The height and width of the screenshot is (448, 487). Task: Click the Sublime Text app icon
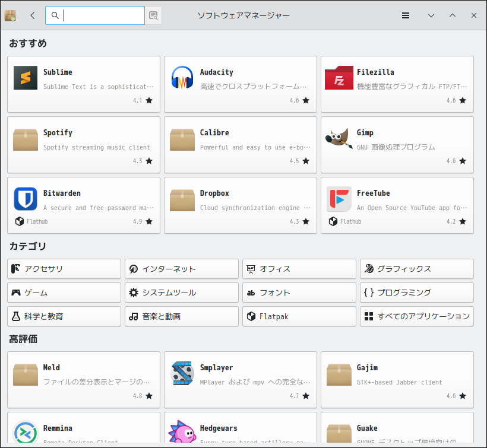coord(26,78)
